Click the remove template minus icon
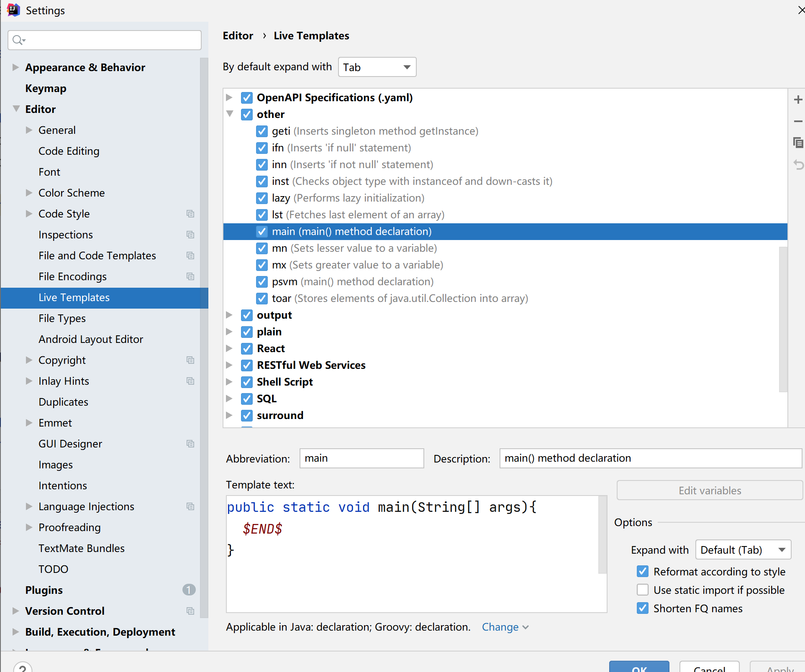 pyautogui.click(x=798, y=121)
